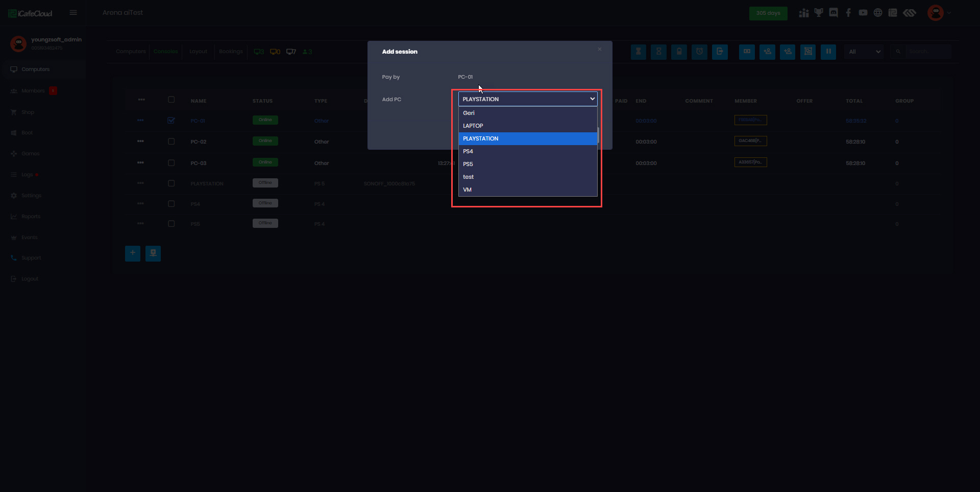Switch to the Layout tab

198,52
